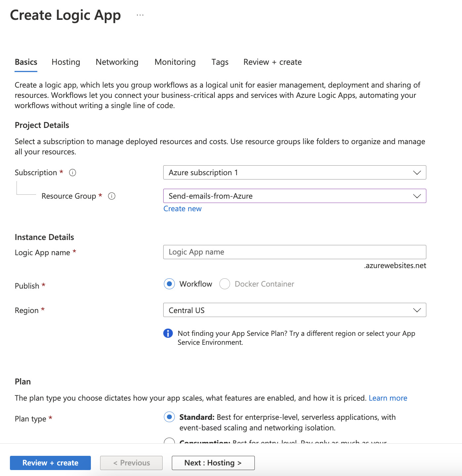Click the Next : Hosting button
The image size is (462, 476).
coord(213,463)
